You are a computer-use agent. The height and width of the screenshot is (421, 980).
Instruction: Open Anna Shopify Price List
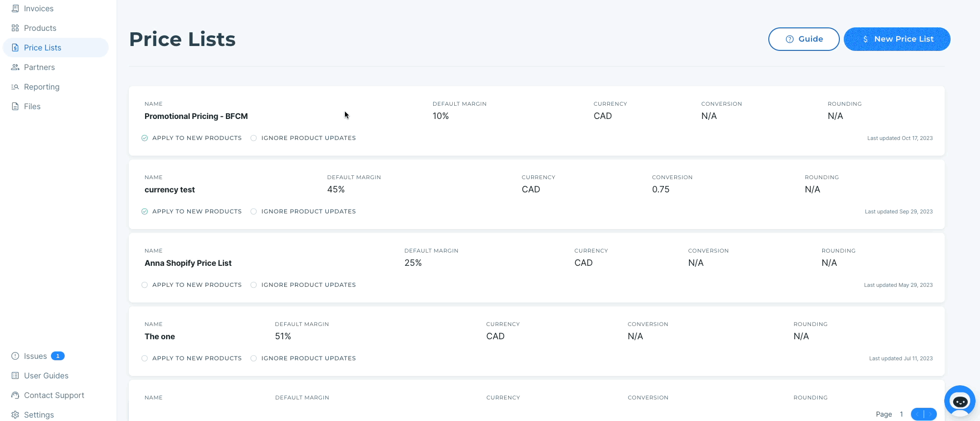[x=188, y=263]
